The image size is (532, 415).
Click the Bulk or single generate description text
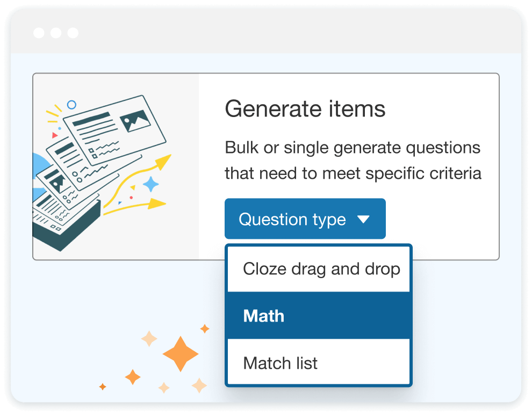353,161
